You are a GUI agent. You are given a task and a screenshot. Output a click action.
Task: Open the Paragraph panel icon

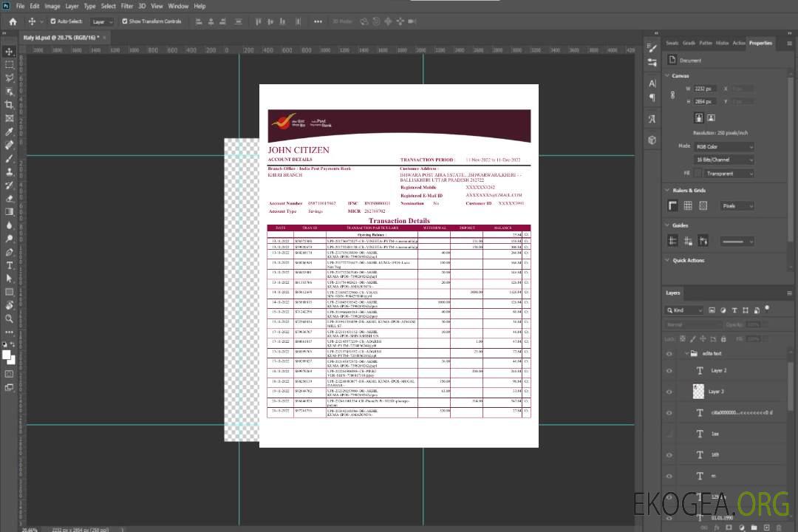(x=652, y=98)
